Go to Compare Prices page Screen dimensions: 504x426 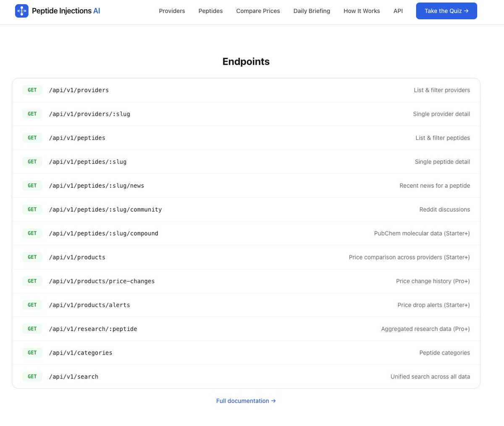(258, 11)
